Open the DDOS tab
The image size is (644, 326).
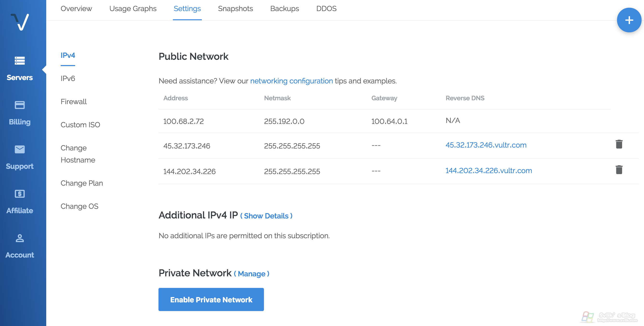point(326,9)
